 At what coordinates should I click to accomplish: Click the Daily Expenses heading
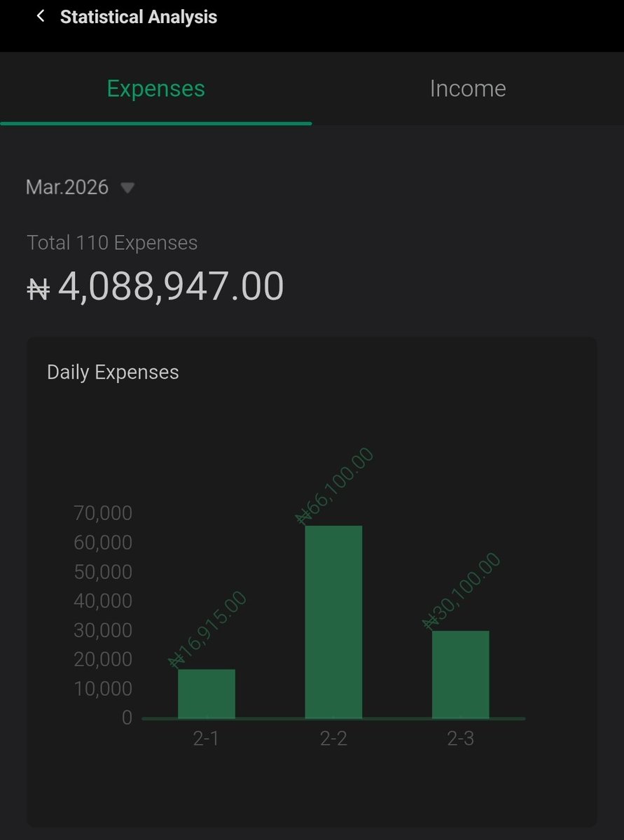tap(113, 372)
